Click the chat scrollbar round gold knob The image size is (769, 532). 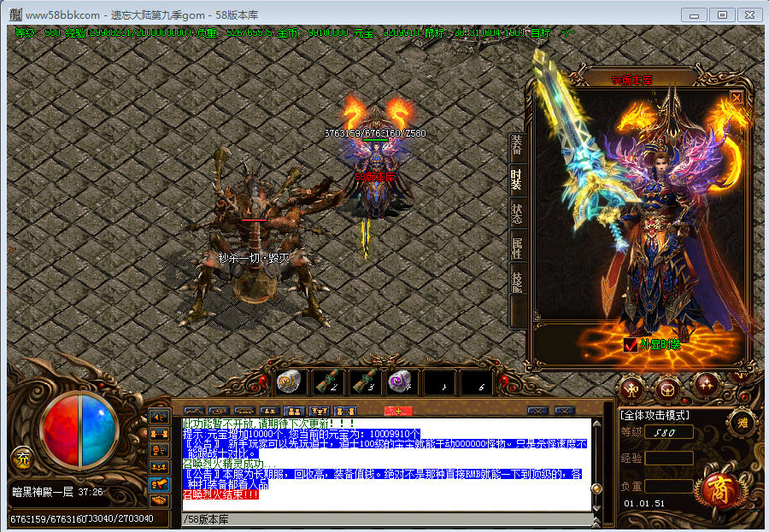pyautogui.click(x=597, y=488)
